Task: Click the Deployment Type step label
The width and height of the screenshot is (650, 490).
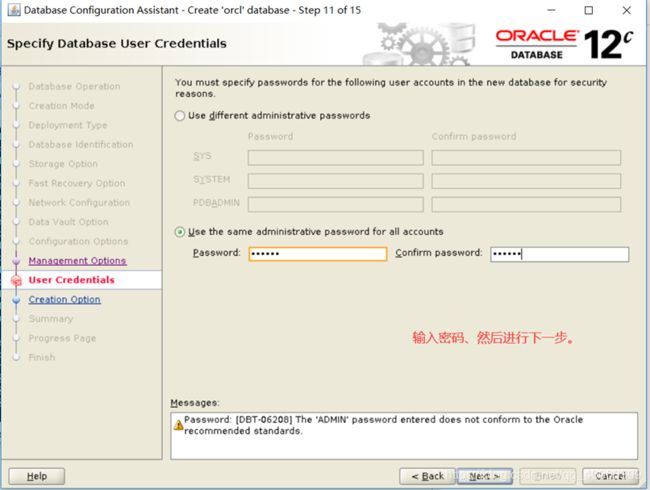Action: (68, 125)
